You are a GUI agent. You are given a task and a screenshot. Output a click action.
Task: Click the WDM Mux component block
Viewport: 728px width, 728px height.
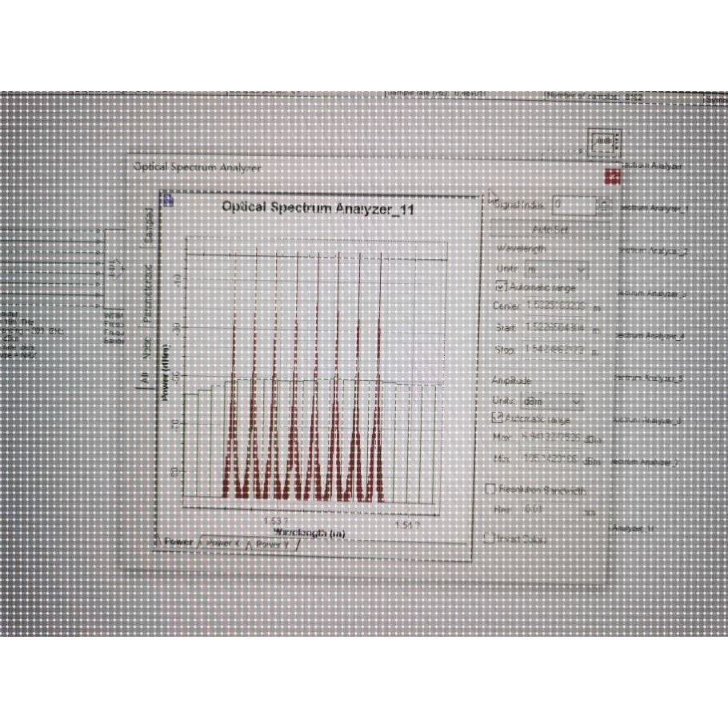pyautogui.click(x=114, y=270)
